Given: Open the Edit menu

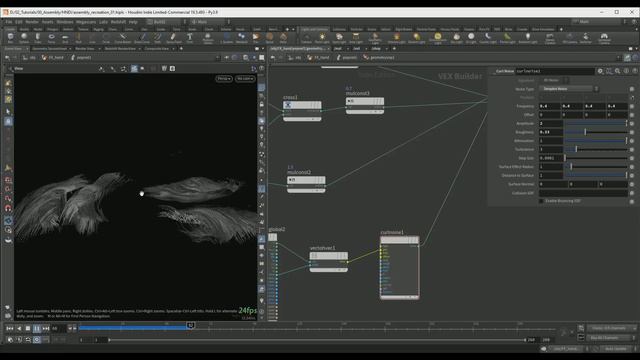Looking at the screenshot, I should coord(19,22).
